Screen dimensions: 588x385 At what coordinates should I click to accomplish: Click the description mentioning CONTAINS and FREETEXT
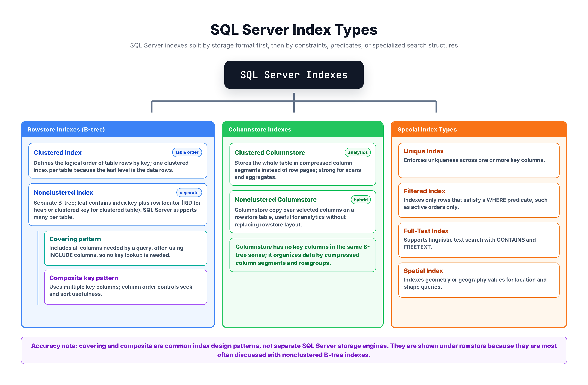pos(470,243)
